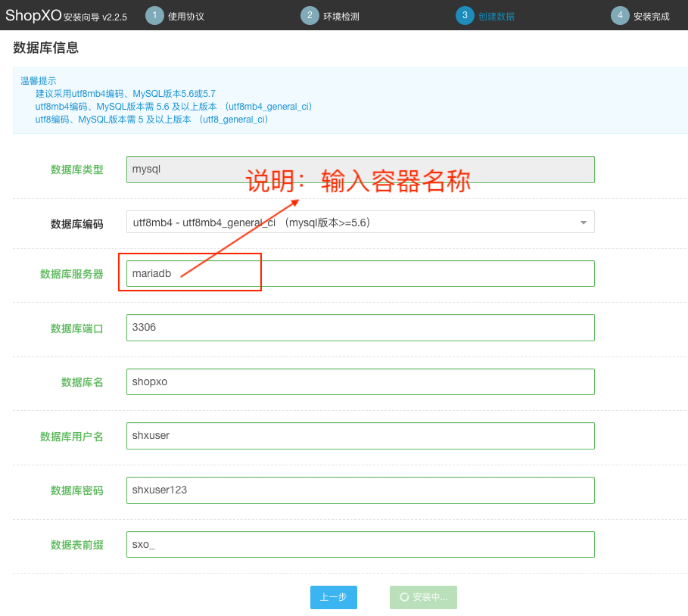The height and width of the screenshot is (616, 688).
Task: Open the 环境检测 step tab
Action: [341, 17]
